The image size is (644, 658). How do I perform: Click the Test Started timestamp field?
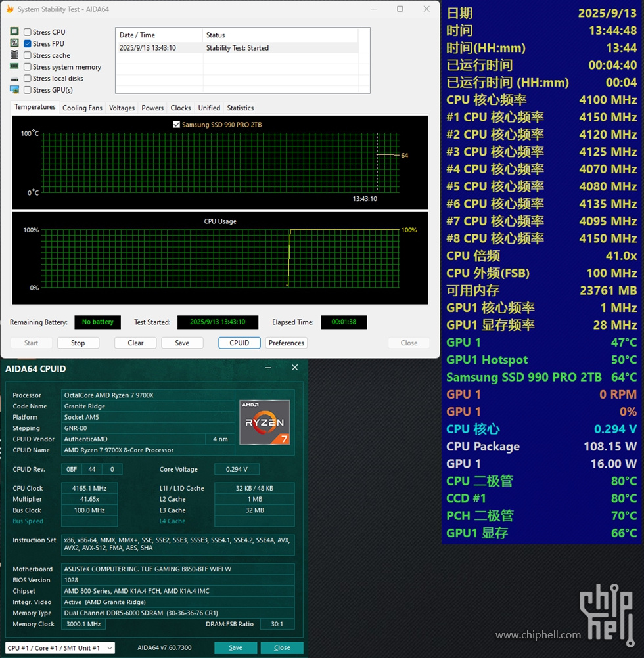[x=218, y=322]
